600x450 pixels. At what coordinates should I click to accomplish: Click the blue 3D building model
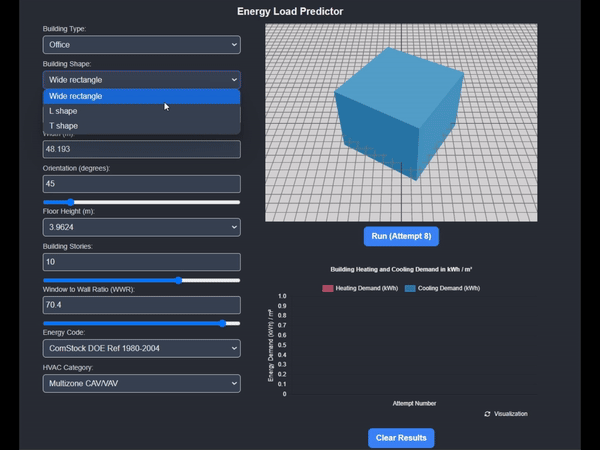[398, 113]
